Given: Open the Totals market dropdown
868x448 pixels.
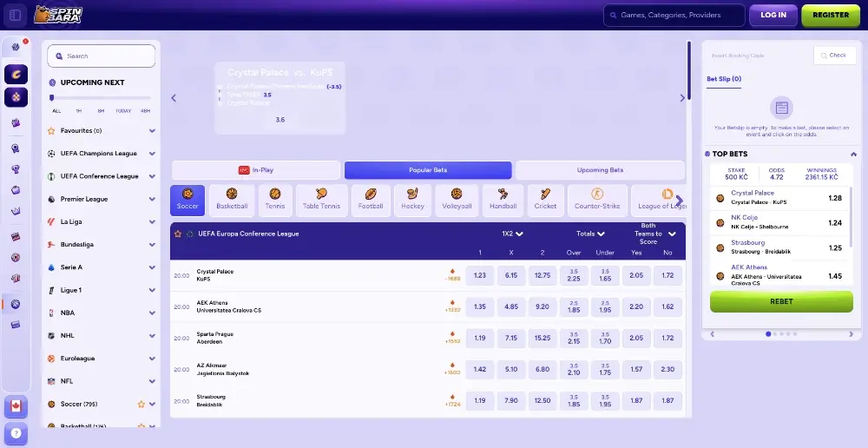Looking at the screenshot, I should point(590,234).
